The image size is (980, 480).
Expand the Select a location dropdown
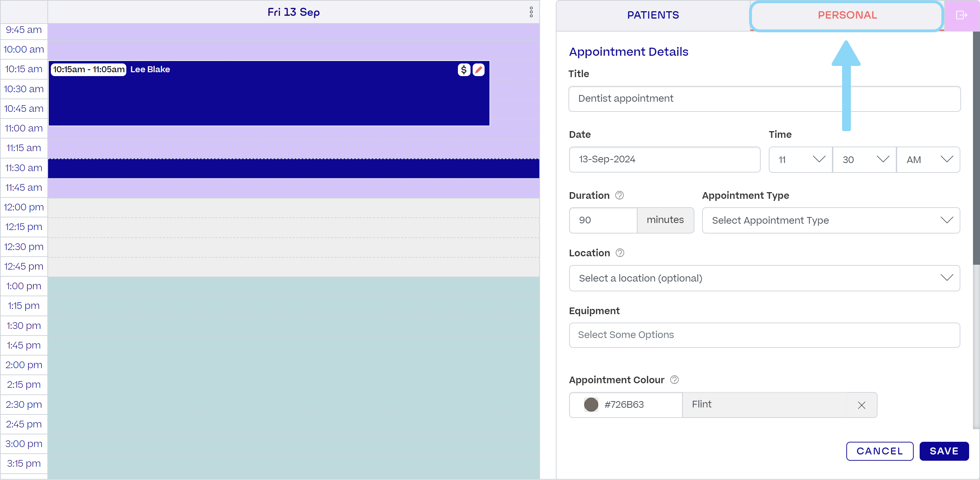(764, 278)
